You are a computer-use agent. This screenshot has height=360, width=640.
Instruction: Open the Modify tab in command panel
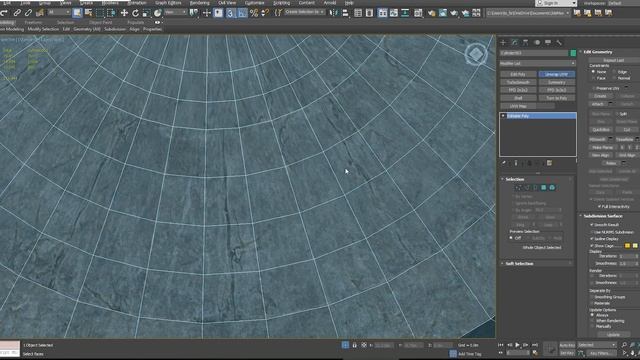coord(514,42)
